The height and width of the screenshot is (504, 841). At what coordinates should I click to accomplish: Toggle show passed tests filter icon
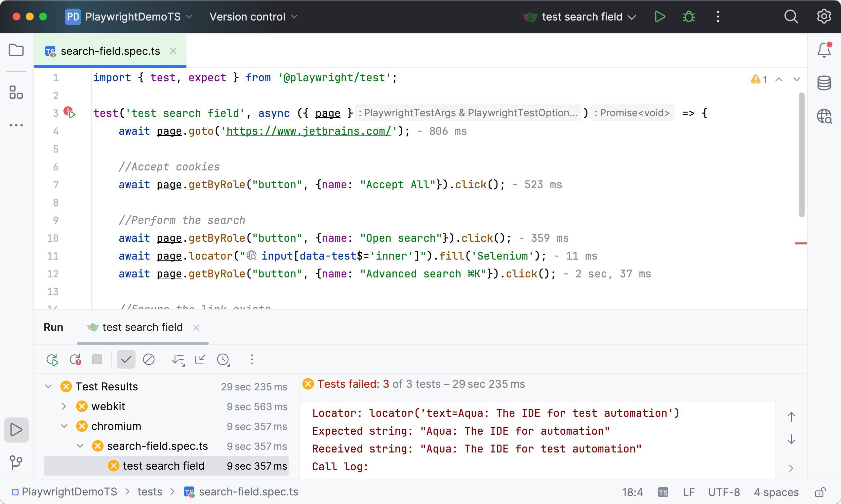click(126, 359)
